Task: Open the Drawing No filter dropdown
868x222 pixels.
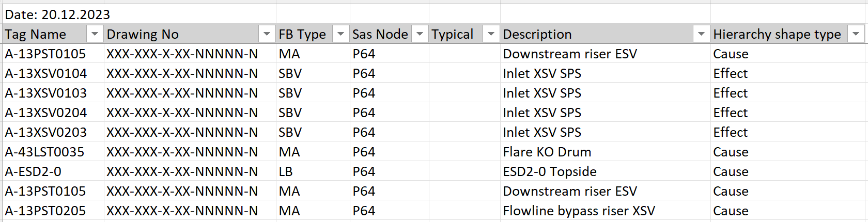Action: (x=267, y=34)
